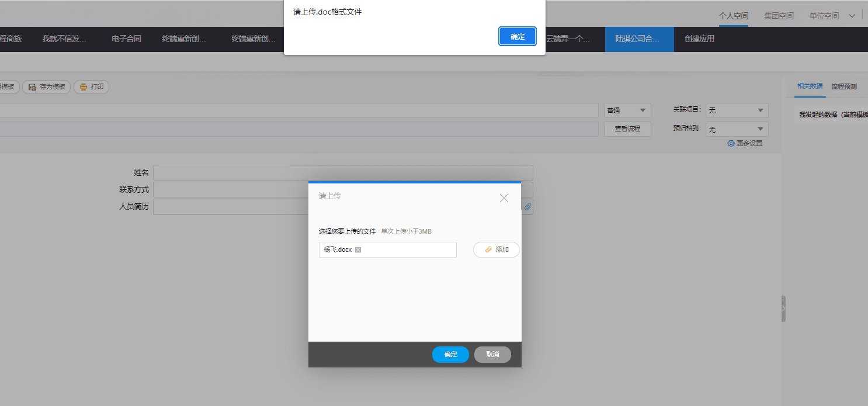Open the 个人空间 tab

click(734, 16)
